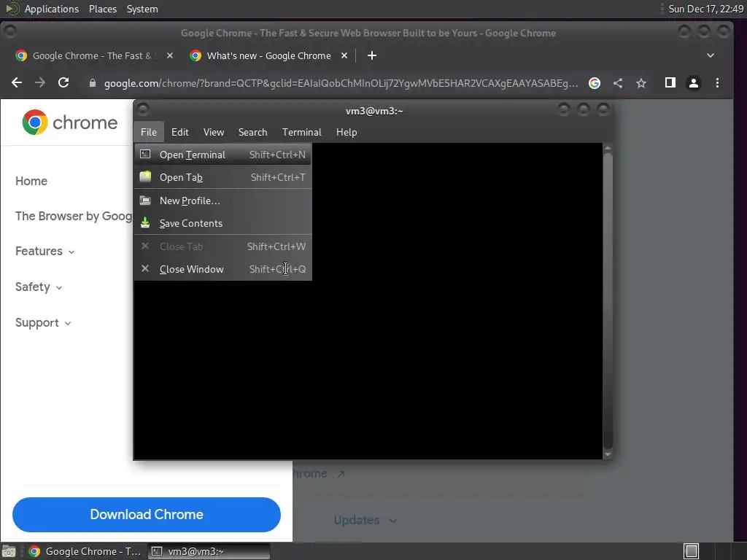Select Open Terminal menu entry
Viewport: 747px width, 560px height.
(223, 155)
